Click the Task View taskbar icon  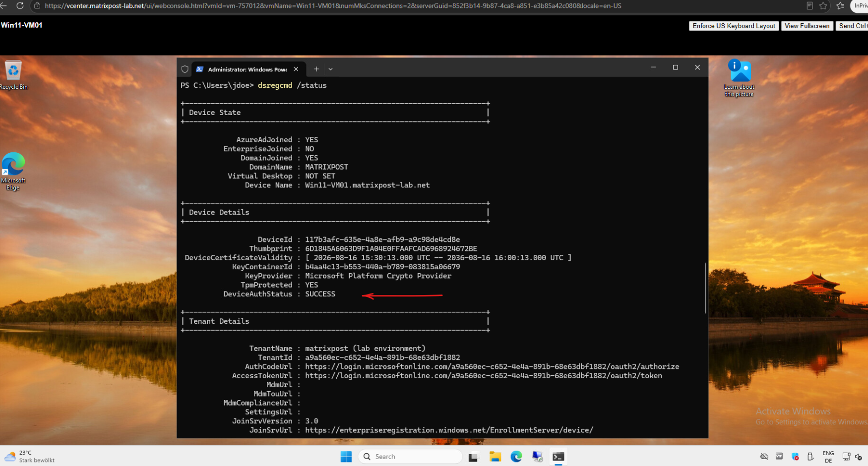[473, 457]
